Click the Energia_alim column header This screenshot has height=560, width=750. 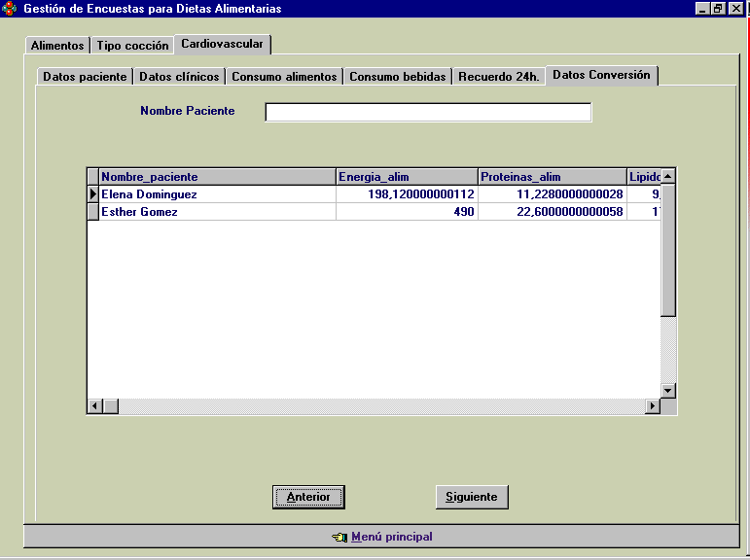pyautogui.click(x=407, y=177)
